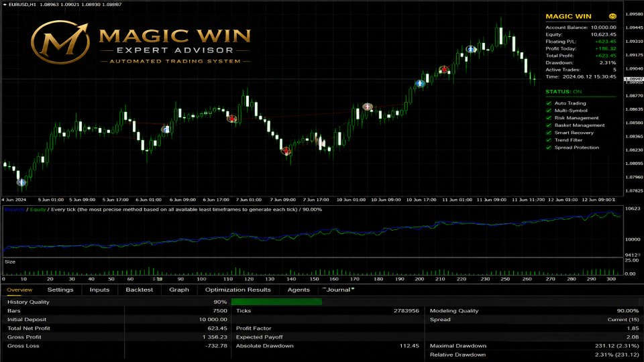The width and height of the screenshot is (644, 362).
Task: Click the Ticks value 2783956
Action: [407, 310]
